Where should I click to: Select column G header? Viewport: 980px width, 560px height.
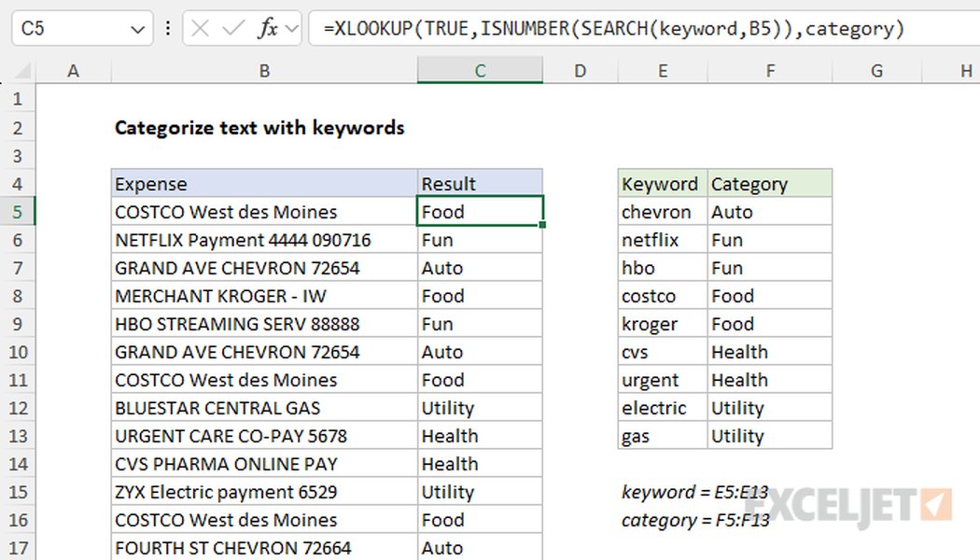click(x=877, y=71)
